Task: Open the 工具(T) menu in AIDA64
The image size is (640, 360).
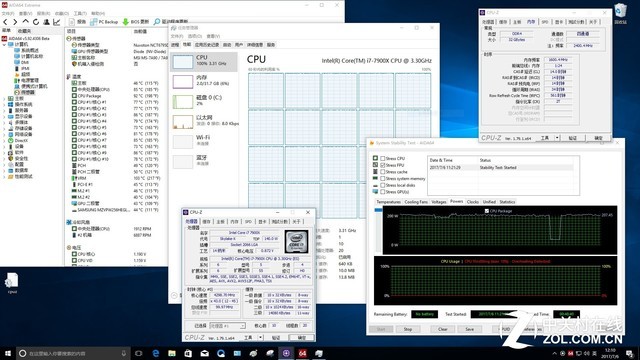Action: coord(80,13)
